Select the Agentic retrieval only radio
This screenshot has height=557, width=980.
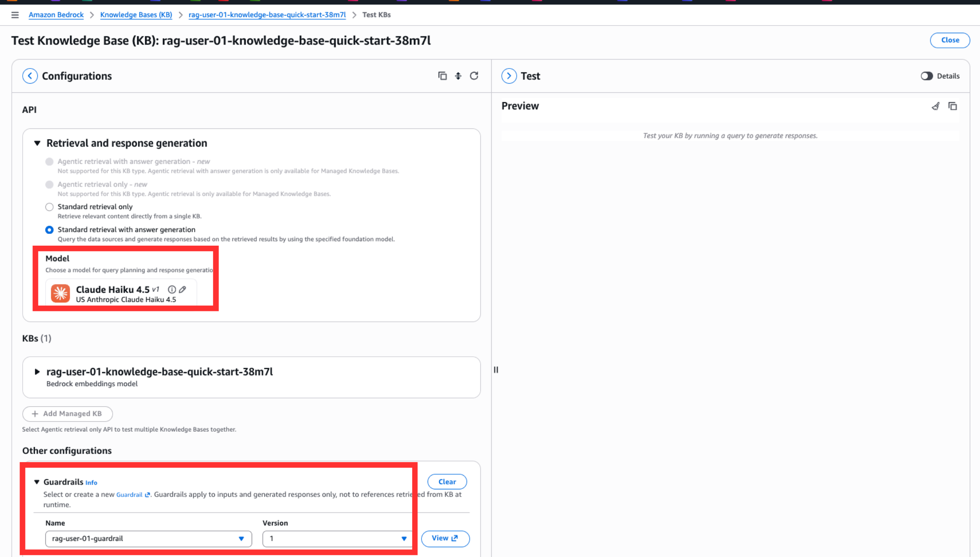point(49,184)
